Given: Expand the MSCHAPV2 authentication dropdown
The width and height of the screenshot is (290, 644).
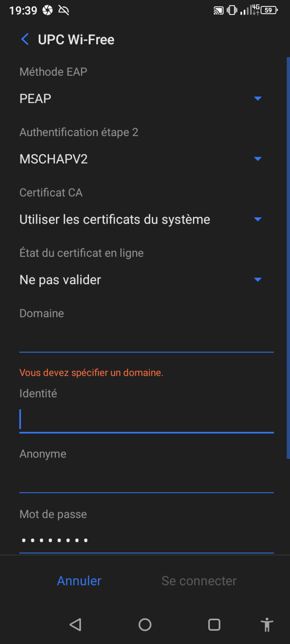Looking at the screenshot, I should click(140, 159).
